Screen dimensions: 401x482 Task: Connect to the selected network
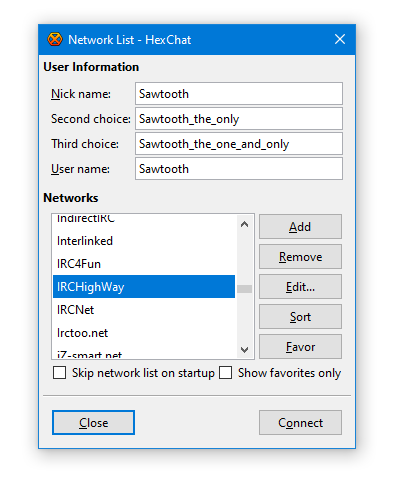[300, 423]
